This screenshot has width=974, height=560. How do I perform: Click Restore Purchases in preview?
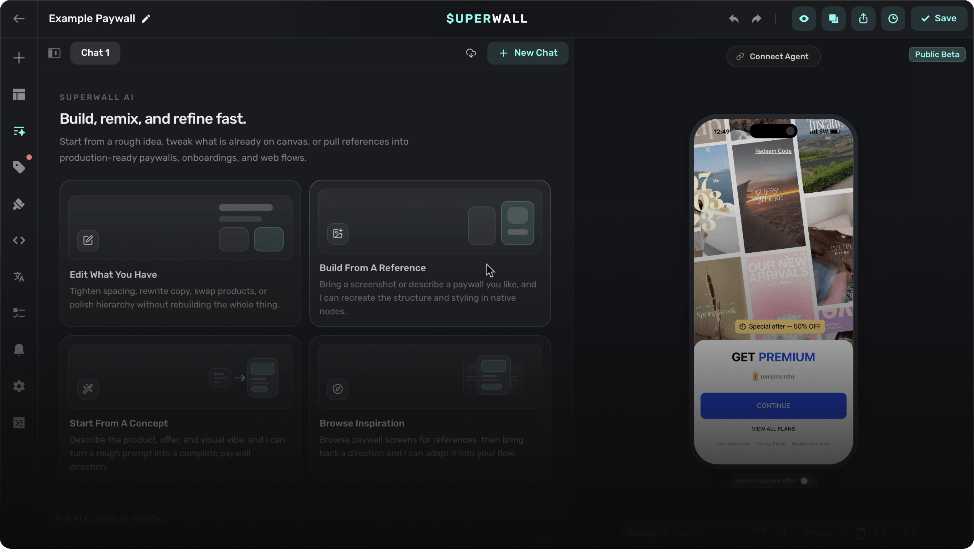point(811,444)
